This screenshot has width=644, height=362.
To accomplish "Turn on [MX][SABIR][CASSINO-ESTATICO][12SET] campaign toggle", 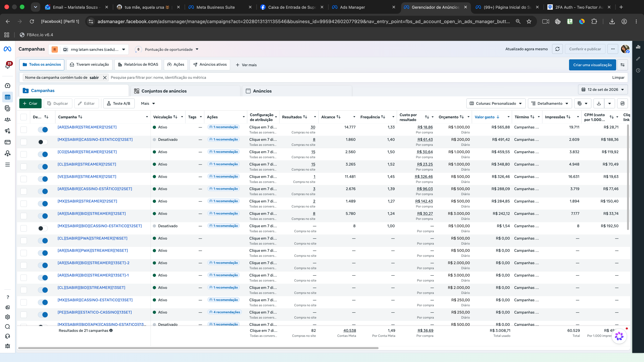I will pyautogui.click(x=43, y=142).
